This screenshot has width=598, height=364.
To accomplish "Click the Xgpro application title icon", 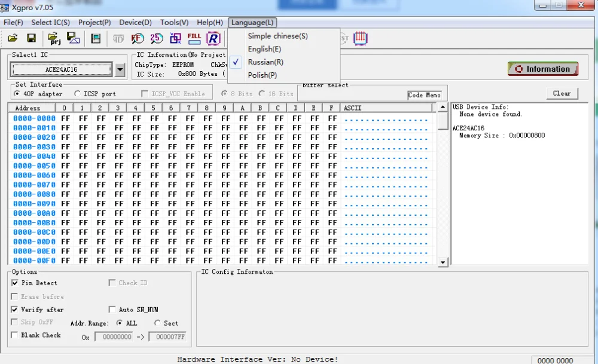I will pos(5,7).
